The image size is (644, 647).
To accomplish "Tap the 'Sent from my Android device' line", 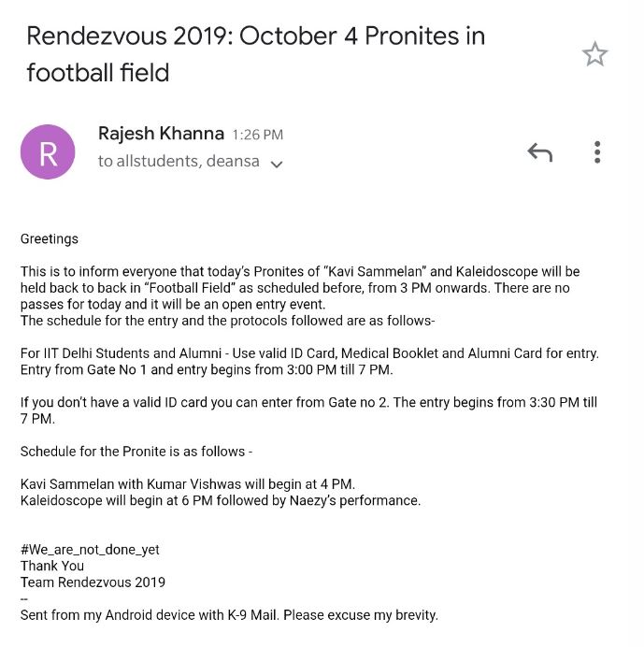I will point(229,614).
